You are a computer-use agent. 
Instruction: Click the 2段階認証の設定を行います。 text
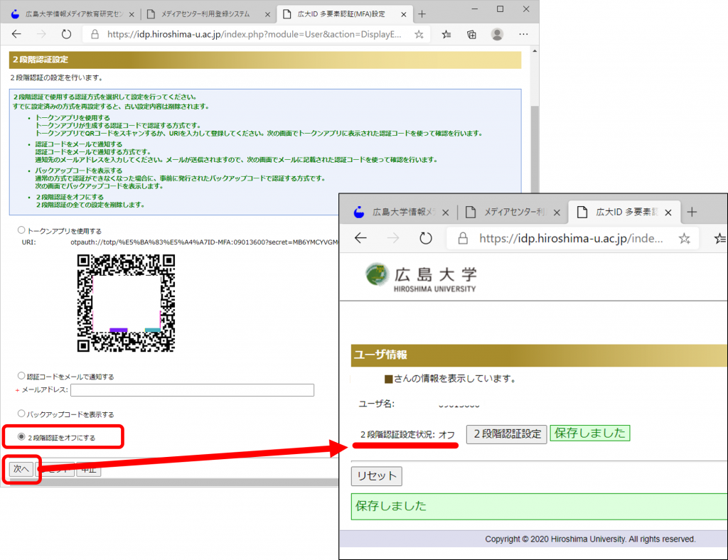(x=57, y=78)
